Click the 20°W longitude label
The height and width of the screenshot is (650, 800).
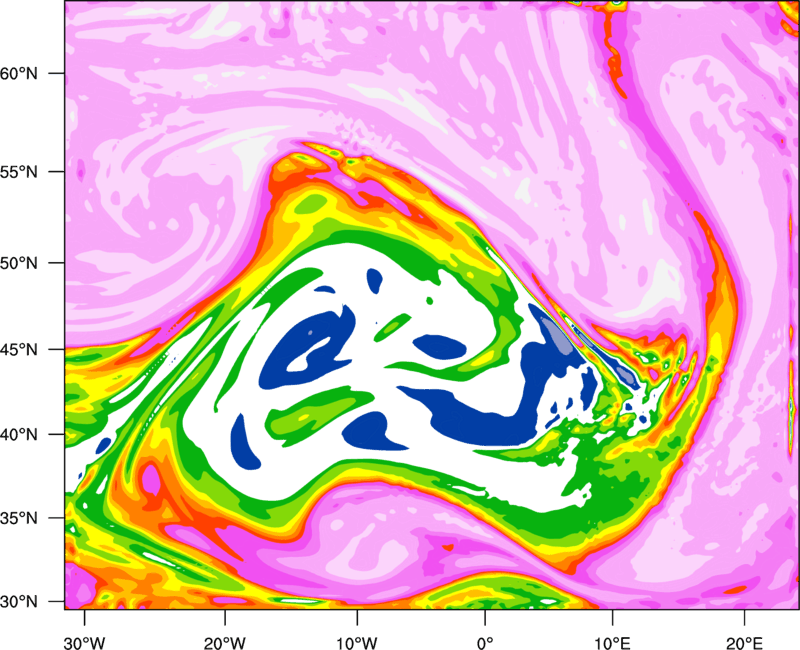tap(224, 643)
